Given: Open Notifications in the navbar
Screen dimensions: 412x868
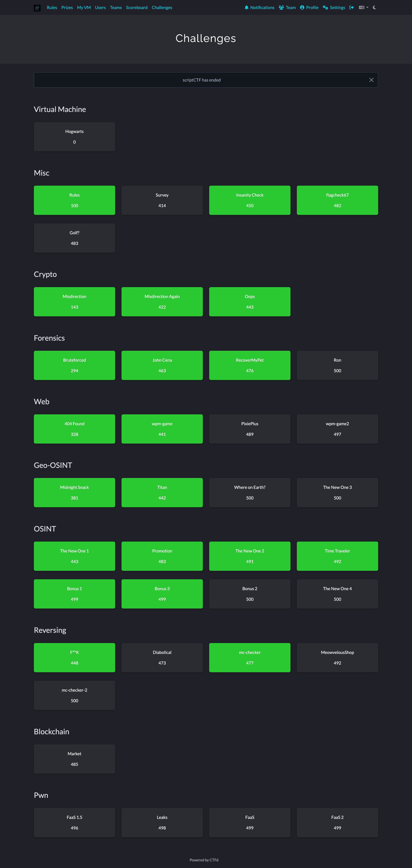Looking at the screenshot, I should click(x=259, y=7).
